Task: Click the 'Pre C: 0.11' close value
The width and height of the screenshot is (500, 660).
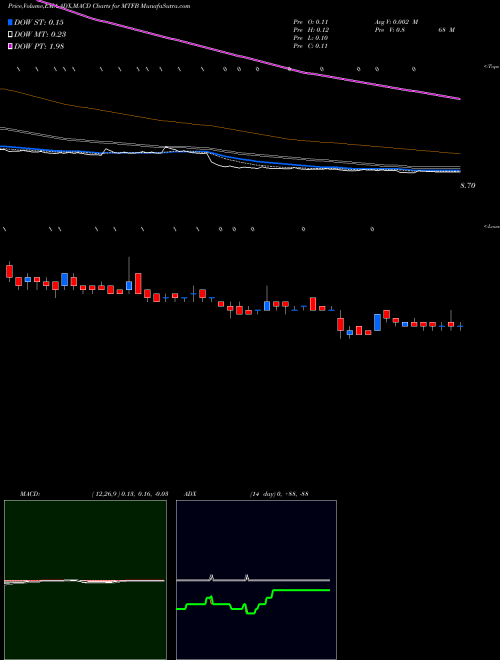Action: (311, 46)
